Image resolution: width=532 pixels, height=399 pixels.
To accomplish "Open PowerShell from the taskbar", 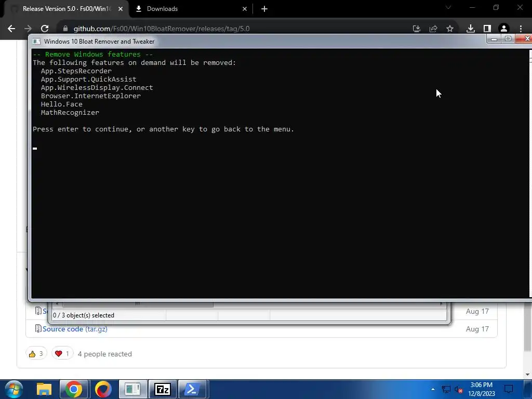I will (192, 389).
